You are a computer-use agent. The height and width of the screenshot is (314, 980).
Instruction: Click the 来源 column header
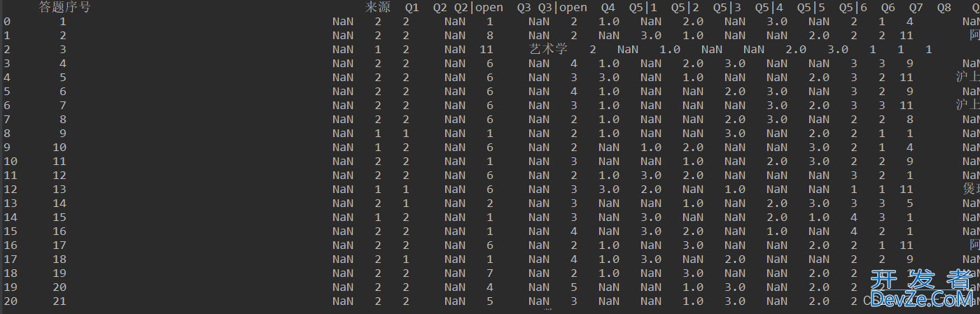[x=377, y=8]
